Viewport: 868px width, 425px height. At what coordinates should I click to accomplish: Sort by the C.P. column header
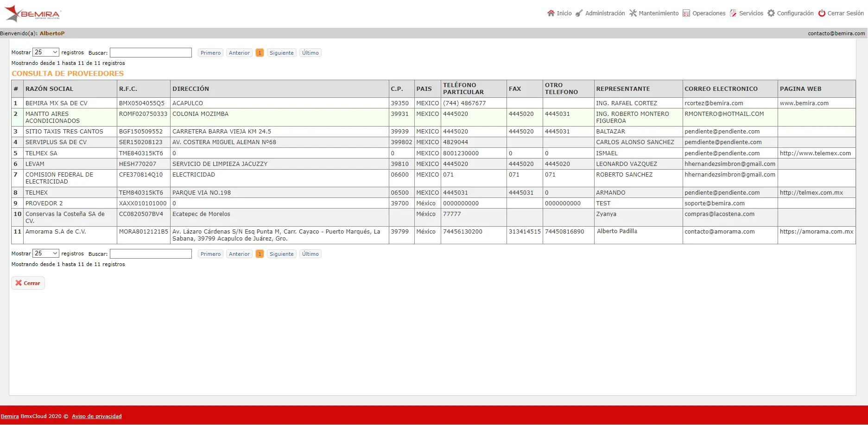pyautogui.click(x=402, y=89)
